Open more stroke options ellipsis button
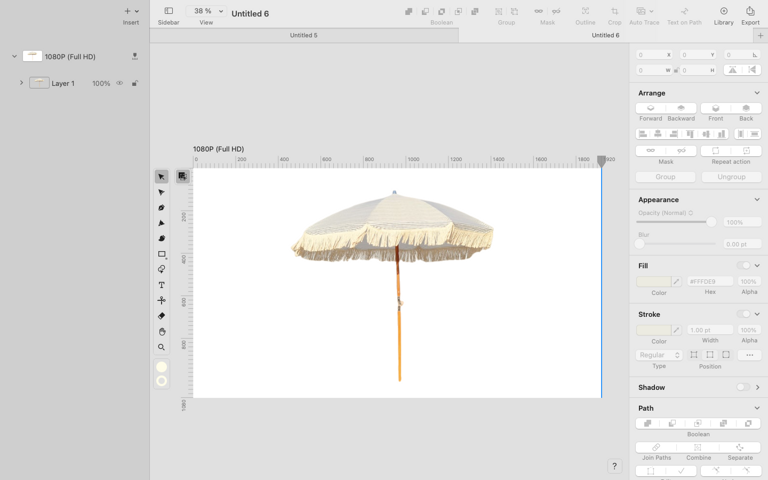The height and width of the screenshot is (480, 768). 749,355
